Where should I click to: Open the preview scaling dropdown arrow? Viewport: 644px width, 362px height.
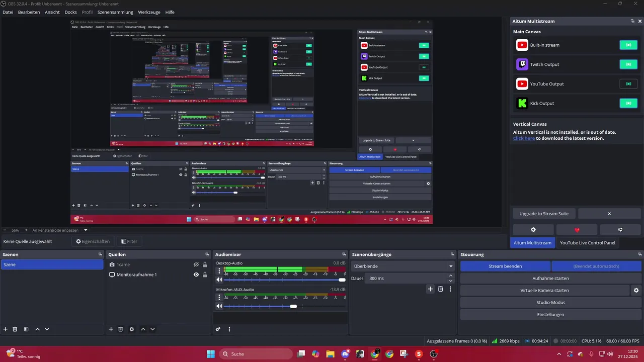point(86,230)
